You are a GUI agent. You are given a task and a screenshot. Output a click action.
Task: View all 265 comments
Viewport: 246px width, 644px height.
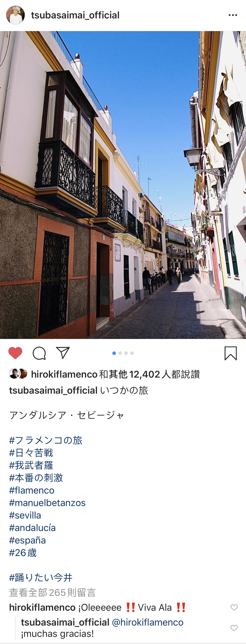52,592
